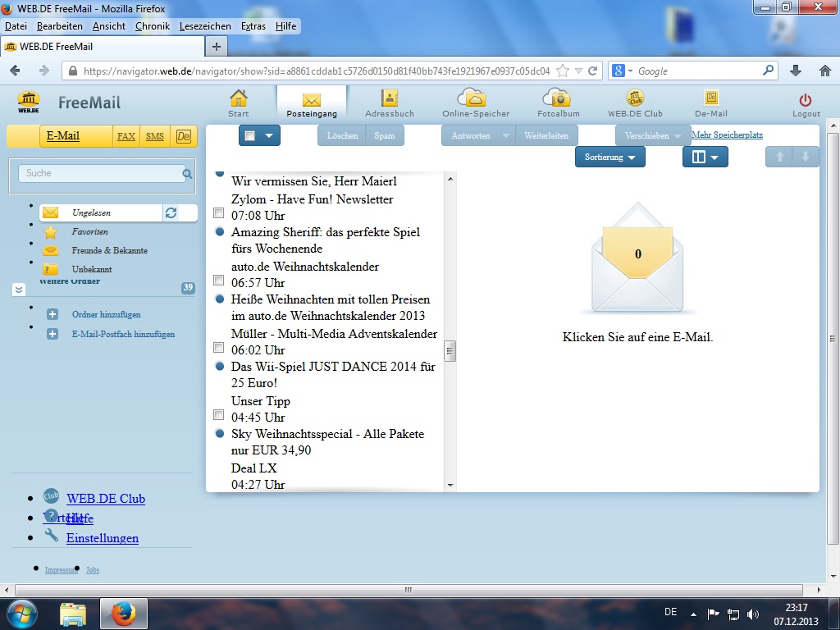The image size is (840, 630).
Task: Click plus icon beside E-Mail-Postfach hinzufügen
Action: pos(52,335)
